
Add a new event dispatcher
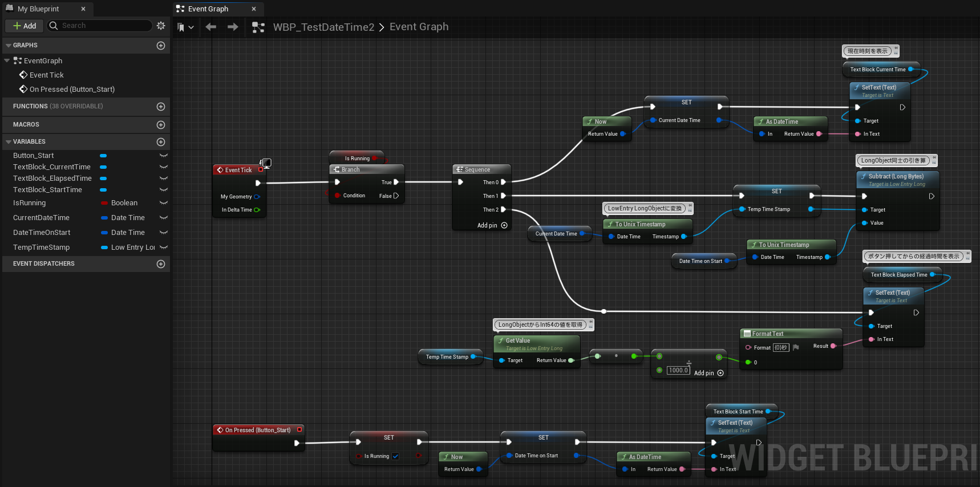[161, 264]
